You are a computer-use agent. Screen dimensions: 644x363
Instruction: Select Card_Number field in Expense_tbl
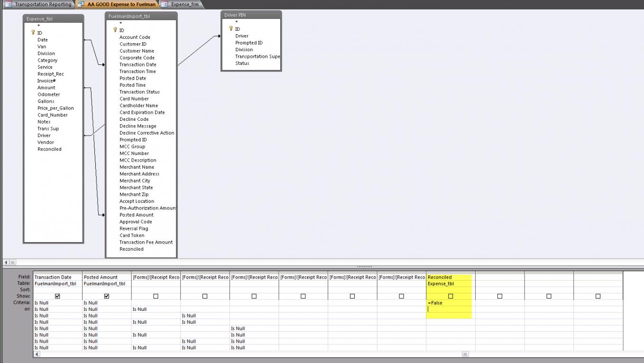click(53, 115)
